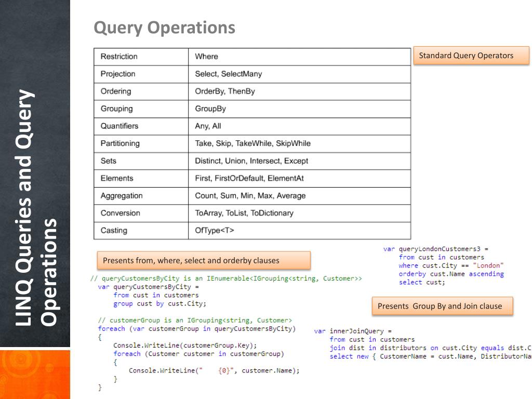532x399 pixels.
Task: Select 'First, FirstOrDefault, ElementAt' cell
Action: tap(300, 179)
